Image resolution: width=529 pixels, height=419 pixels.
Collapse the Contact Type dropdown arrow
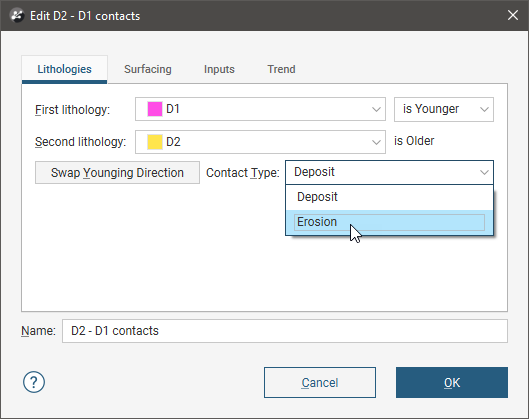click(484, 172)
